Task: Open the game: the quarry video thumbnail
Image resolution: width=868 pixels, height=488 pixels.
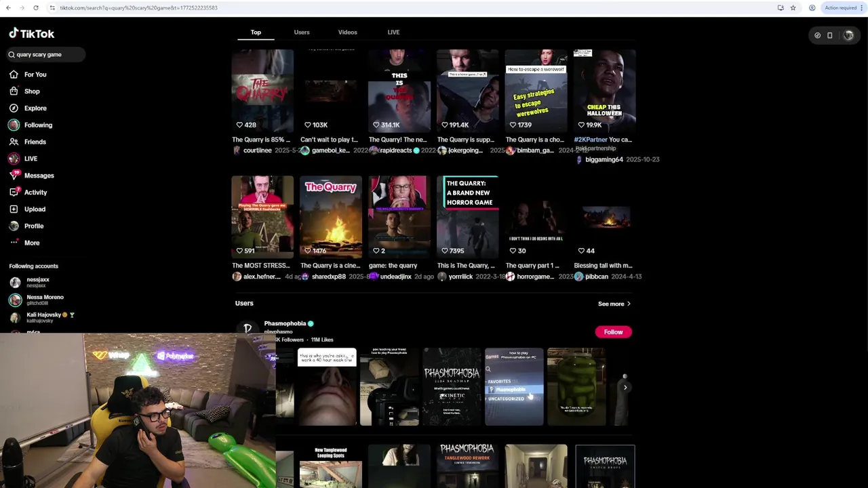Action: 399,217
